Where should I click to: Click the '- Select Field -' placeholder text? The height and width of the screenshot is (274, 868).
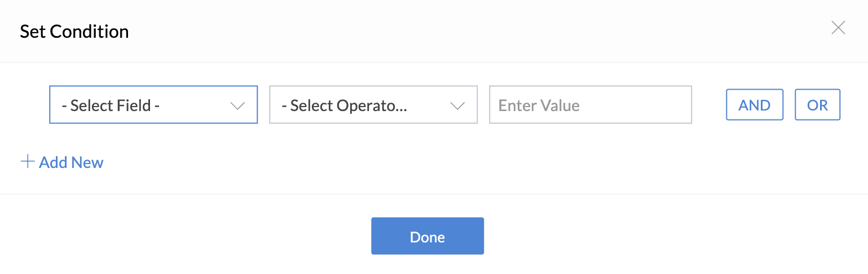click(x=111, y=105)
